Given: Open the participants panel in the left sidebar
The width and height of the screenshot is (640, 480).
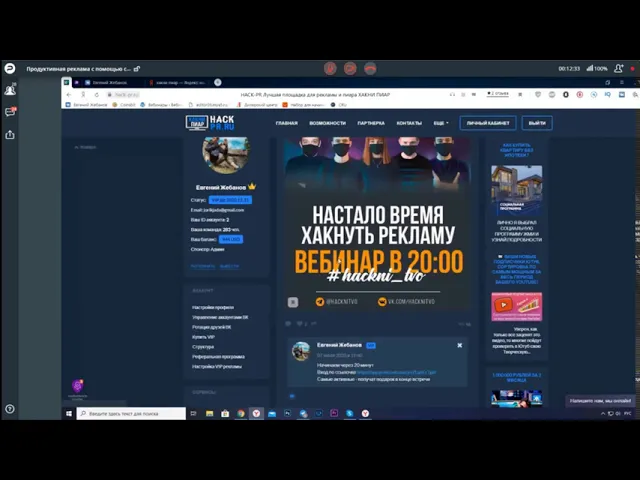Looking at the screenshot, I should pos(10,89).
